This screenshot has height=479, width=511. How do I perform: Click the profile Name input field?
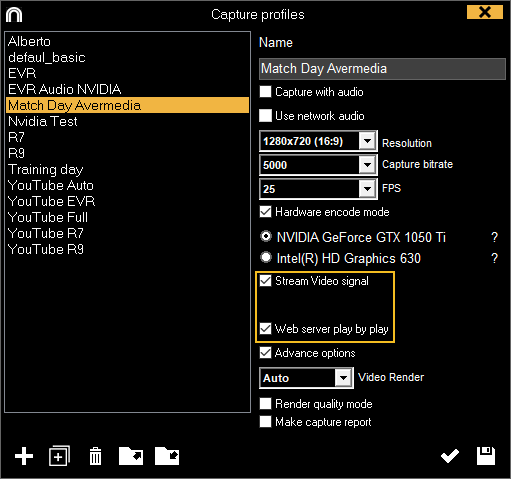coord(382,69)
